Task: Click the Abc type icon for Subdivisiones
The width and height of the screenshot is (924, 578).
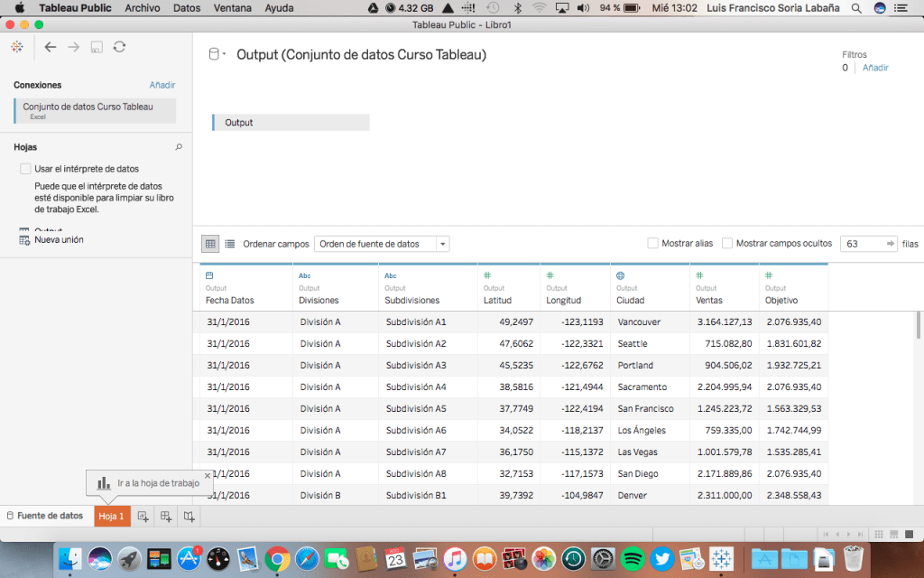Action: point(391,275)
